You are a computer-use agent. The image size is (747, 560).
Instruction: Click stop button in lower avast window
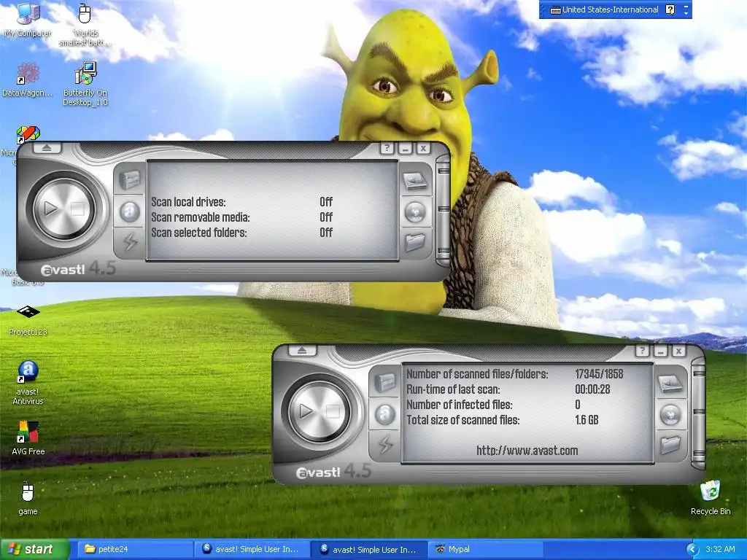click(x=333, y=411)
